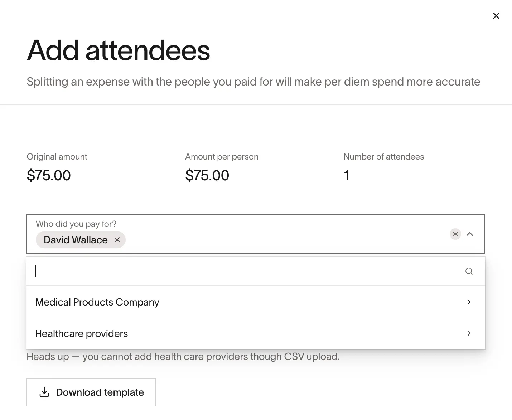Viewport: 512px width, 420px height.
Task: Remove David Wallace chip from attendees
Action: [117, 240]
